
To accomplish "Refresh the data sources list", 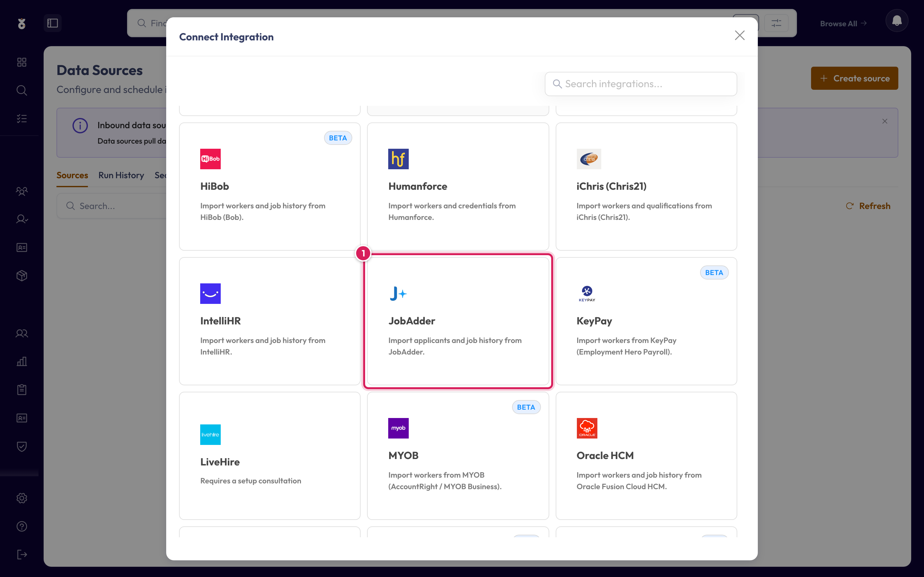I will [868, 206].
